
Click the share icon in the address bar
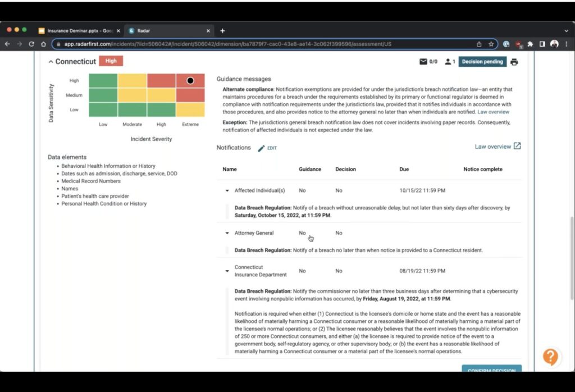[x=478, y=44]
